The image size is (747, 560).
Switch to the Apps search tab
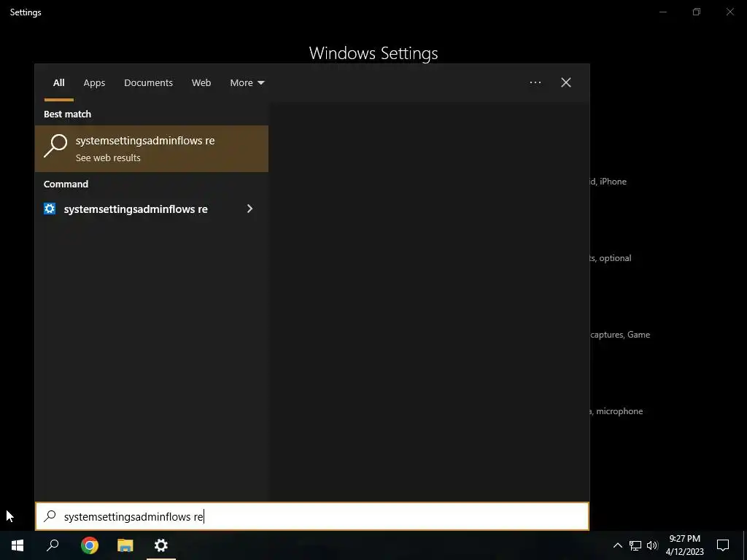coord(94,83)
